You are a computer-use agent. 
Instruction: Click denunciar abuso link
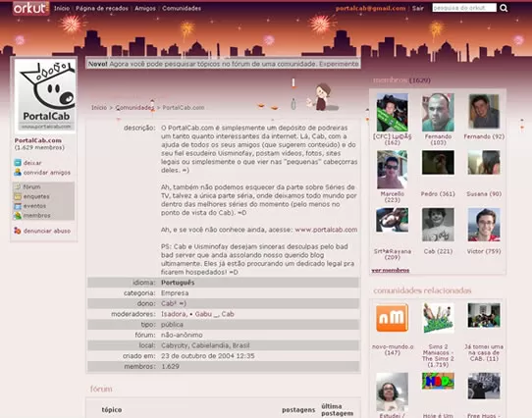point(47,231)
